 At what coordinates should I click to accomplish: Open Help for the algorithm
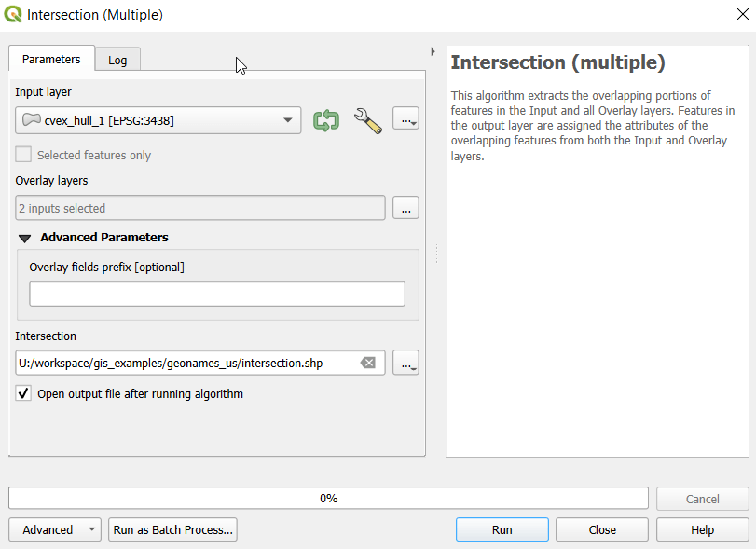702,529
